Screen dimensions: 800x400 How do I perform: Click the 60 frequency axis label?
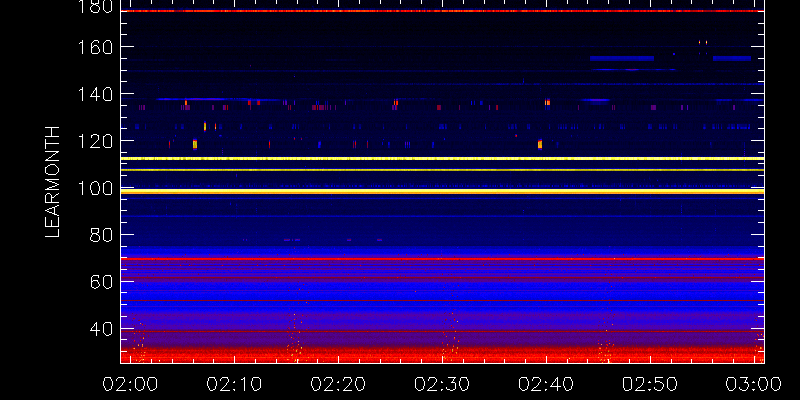(99, 282)
